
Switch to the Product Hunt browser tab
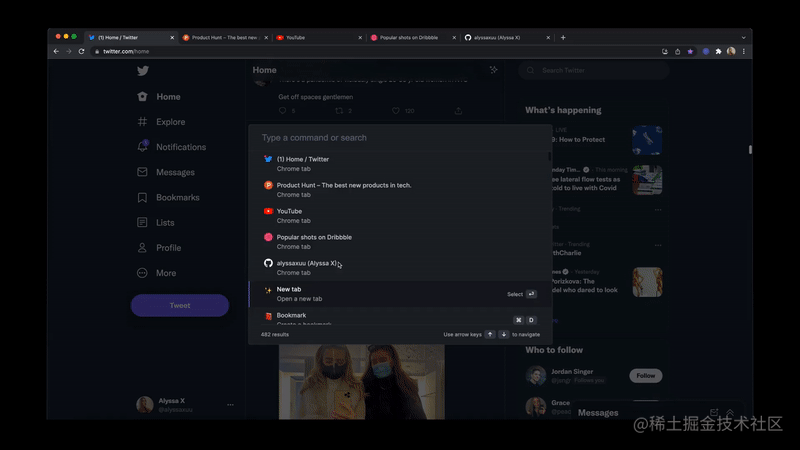click(x=223, y=38)
